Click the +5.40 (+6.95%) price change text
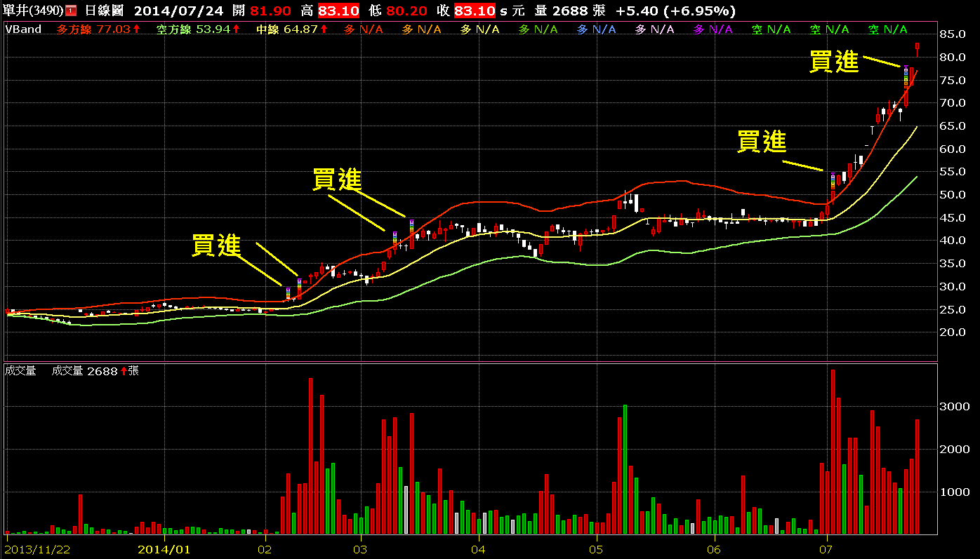This screenshot has width=980, height=559. coord(675,11)
